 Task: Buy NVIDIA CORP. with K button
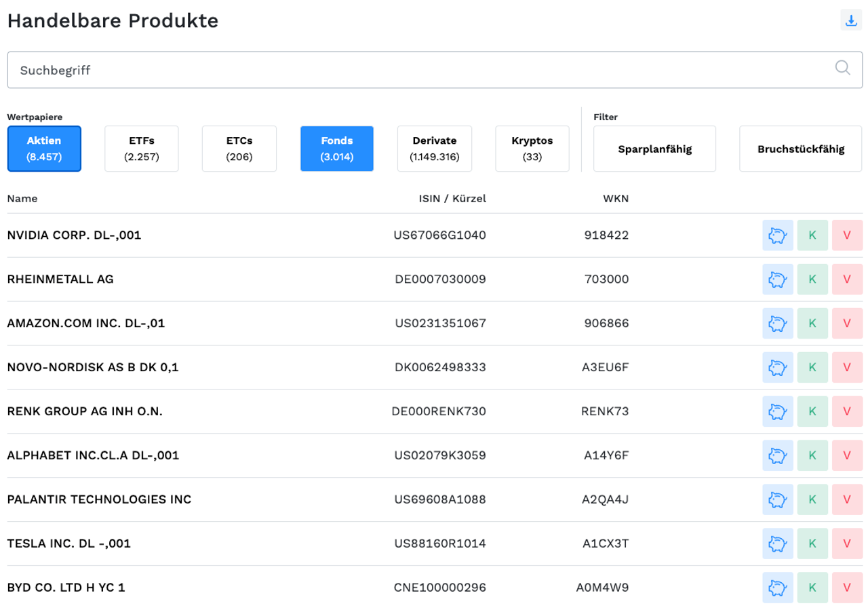click(x=812, y=235)
